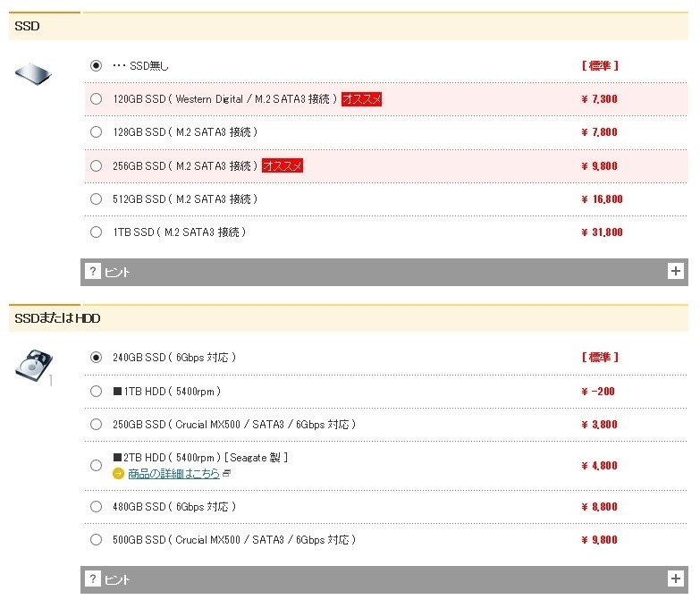Expand the SSDまたはHDD hint with plus

[676, 579]
